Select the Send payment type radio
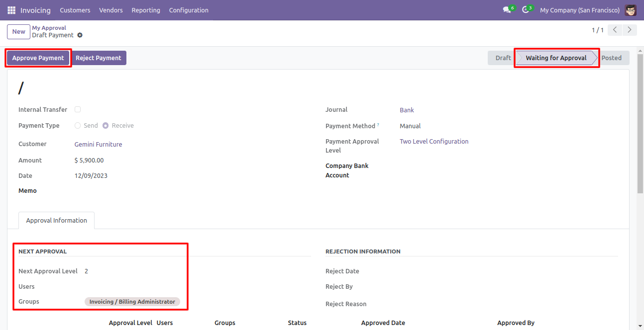 point(78,126)
